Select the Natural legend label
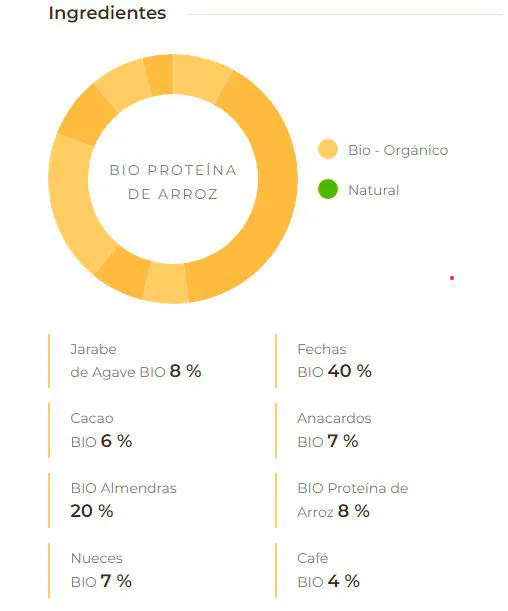 (373, 190)
